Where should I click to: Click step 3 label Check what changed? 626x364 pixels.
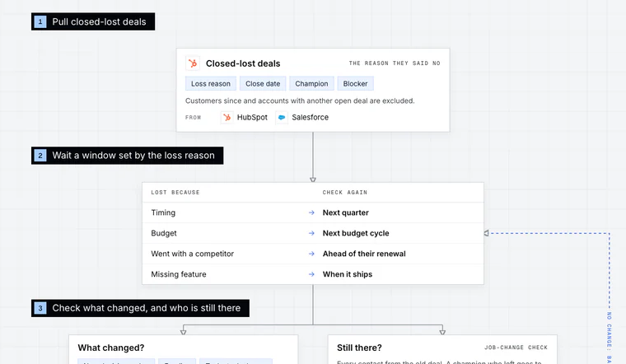[140, 308]
